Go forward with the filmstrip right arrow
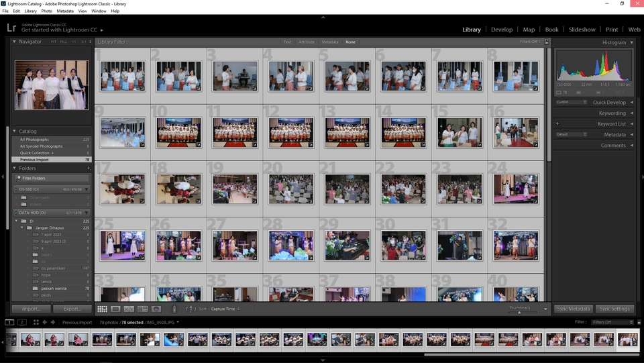The height and width of the screenshot is (363, 644). pos(53,322)
